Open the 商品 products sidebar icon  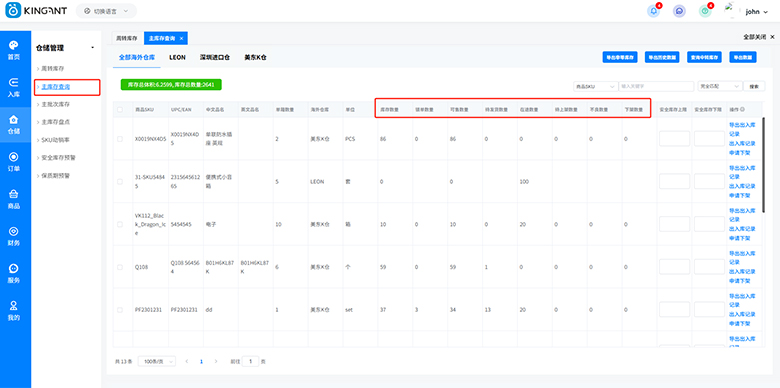click(x=14, y=199)
